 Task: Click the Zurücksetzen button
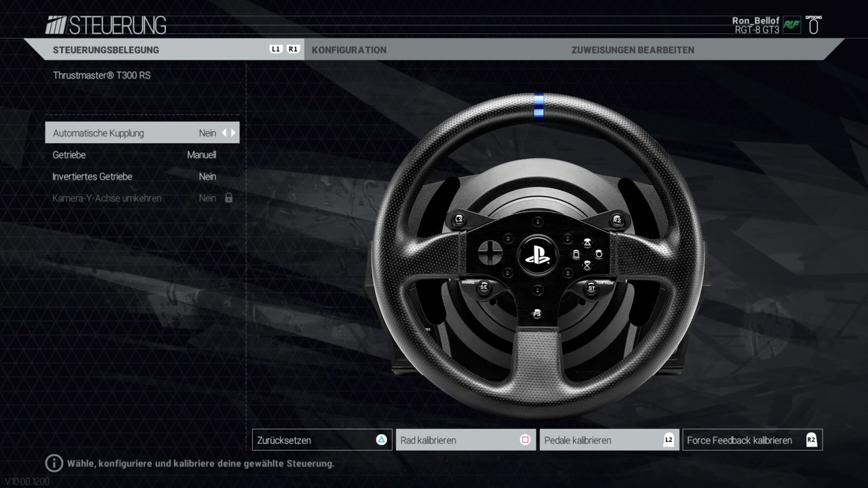(322, 440)
